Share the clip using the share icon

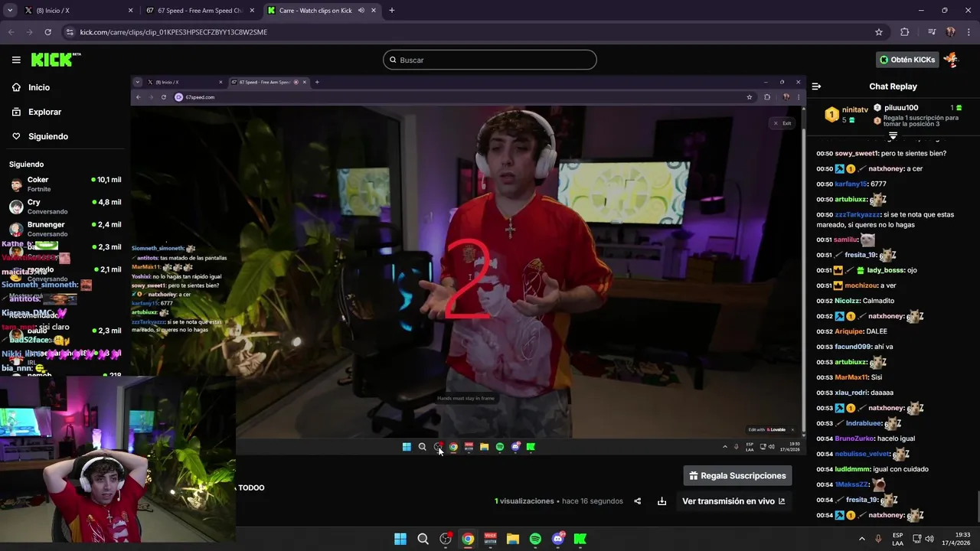[x=637, y=501]
